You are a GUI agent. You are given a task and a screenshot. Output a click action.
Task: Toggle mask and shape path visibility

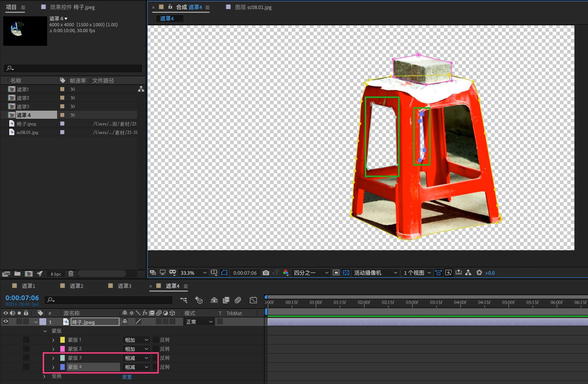(224, 273)
